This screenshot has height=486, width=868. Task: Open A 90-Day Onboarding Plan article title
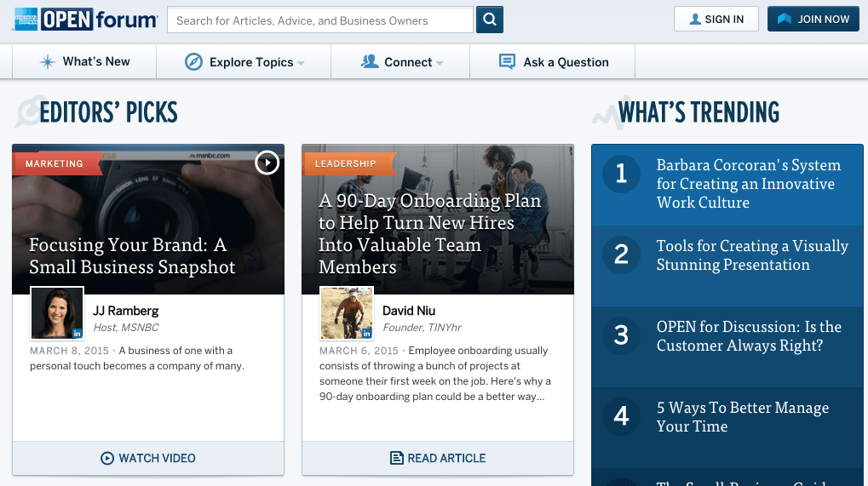click(430, 234)
